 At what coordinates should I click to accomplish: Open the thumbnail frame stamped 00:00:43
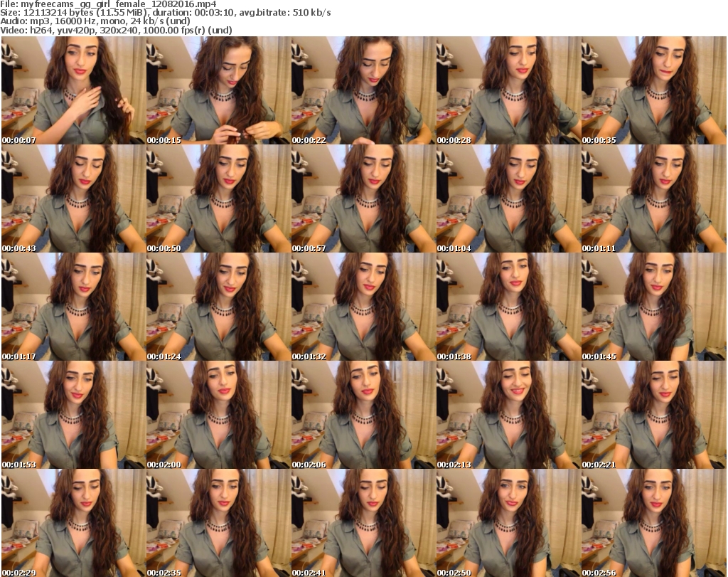coord(73,198)
